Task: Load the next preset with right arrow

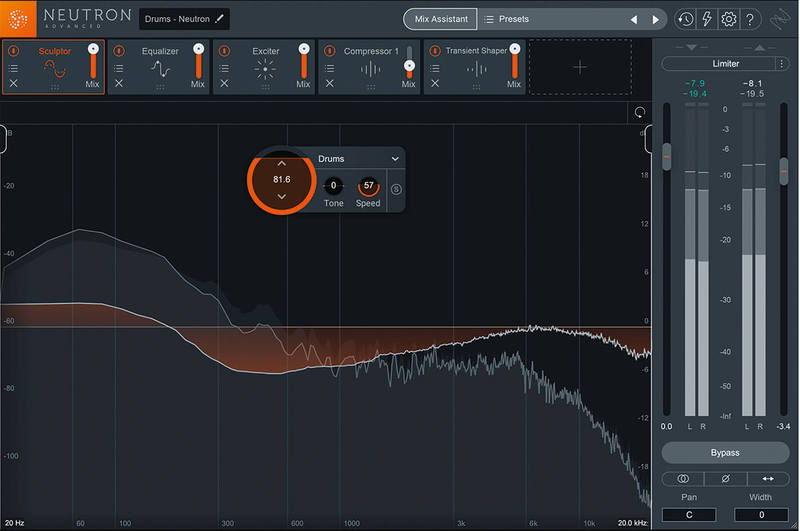Action: [656, 19]
